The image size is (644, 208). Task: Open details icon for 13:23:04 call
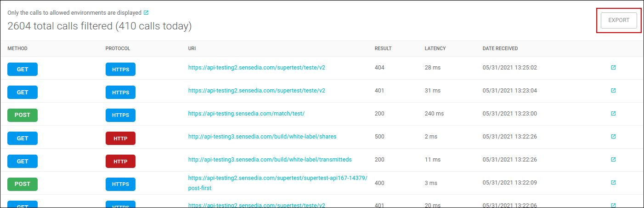[x=613, y=91]
